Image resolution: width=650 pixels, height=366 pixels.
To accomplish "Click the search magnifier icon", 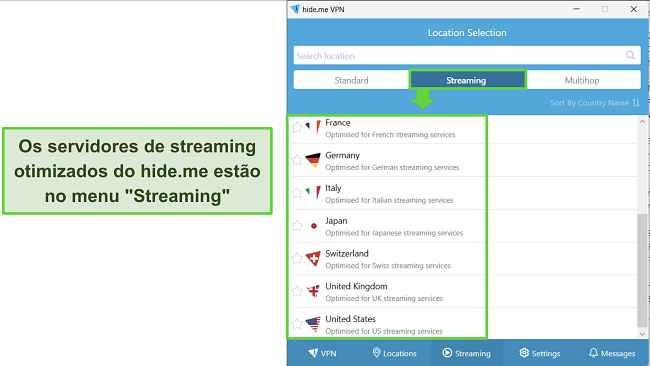I will (630, 55).
